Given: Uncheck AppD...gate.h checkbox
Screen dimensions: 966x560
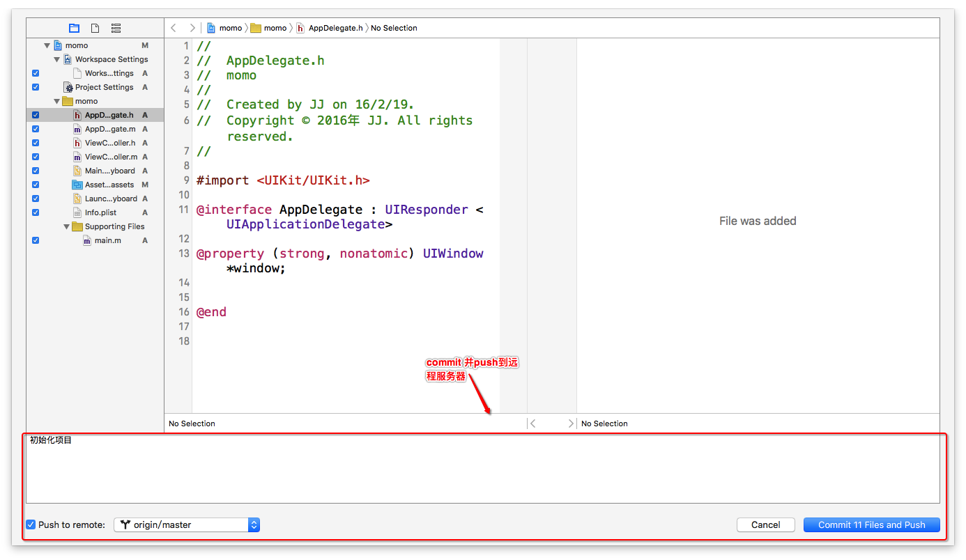Looking at the screenshot, I should pos(36,115).
